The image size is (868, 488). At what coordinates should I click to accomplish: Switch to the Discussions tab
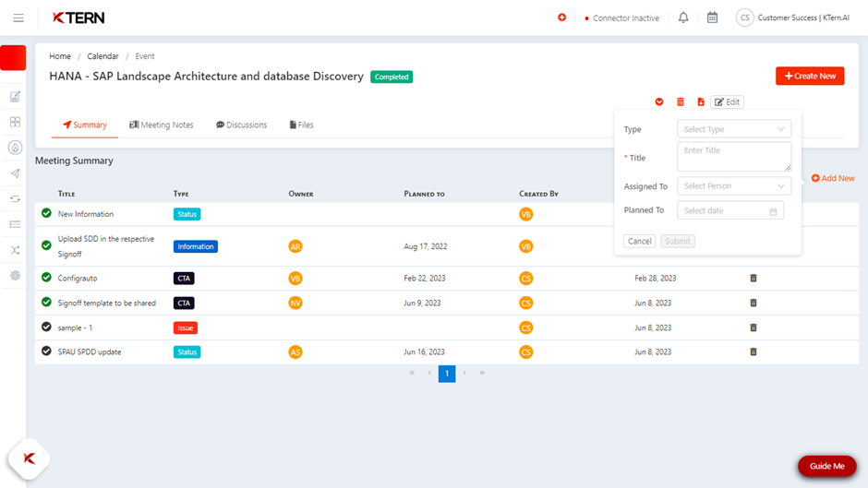(x=241, y=125)
